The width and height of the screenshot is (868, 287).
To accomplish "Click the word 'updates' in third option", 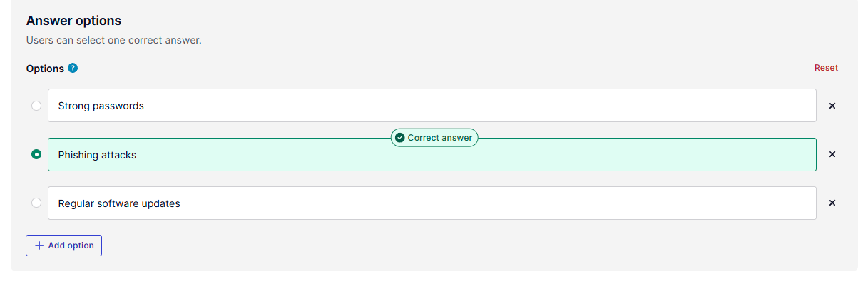I will click(x=160, y=203).
